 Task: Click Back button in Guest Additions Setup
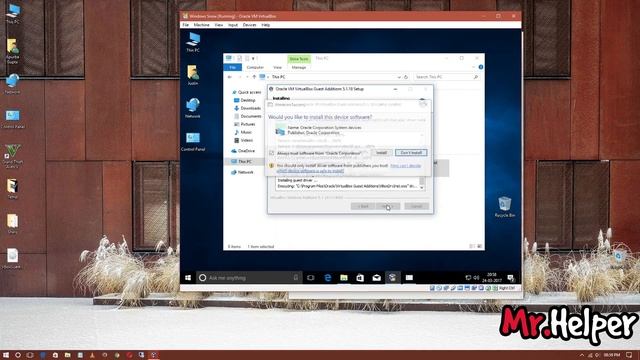coord(363,206)
